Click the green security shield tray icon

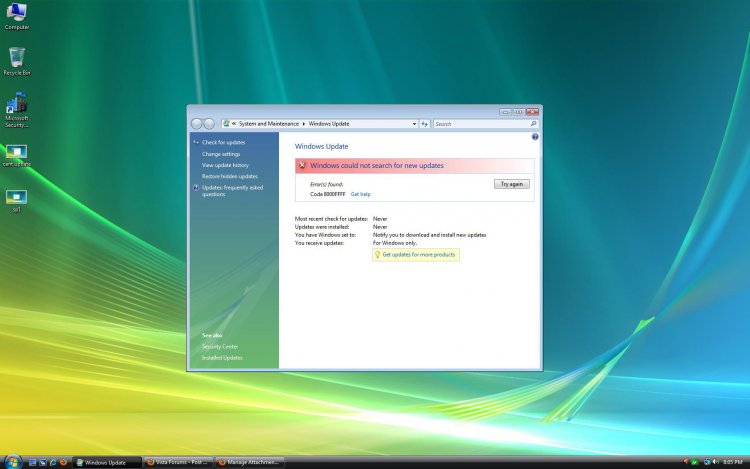695,462
